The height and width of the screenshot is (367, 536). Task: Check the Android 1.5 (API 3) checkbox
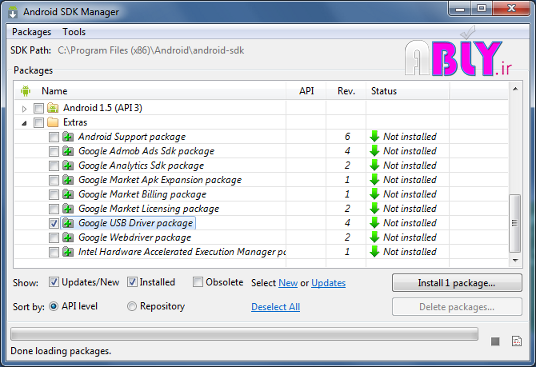tap(38, 109)
